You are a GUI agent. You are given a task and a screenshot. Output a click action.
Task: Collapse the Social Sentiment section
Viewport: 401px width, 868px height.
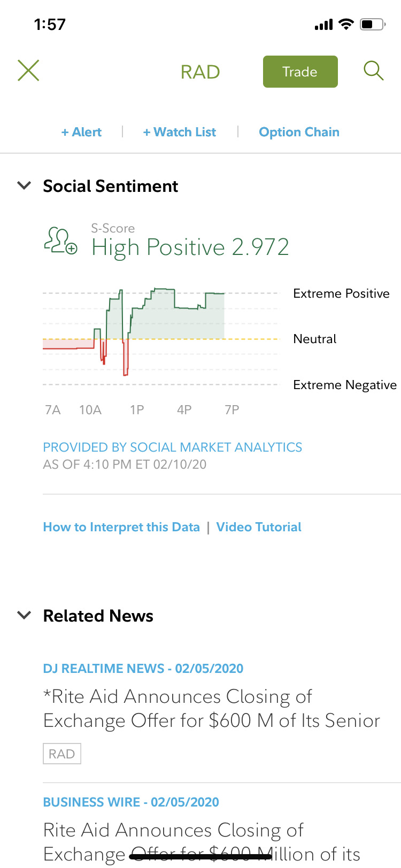pos(24,186)
